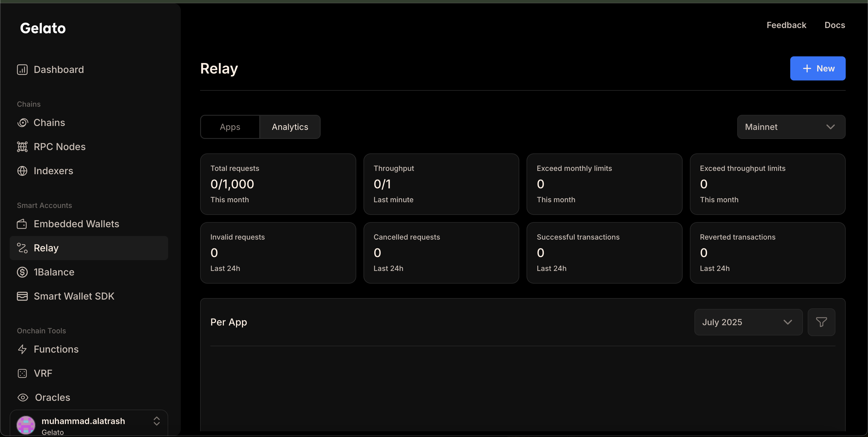Click the Mainnet dropdown chevron arrow

(x=830, y=127)
